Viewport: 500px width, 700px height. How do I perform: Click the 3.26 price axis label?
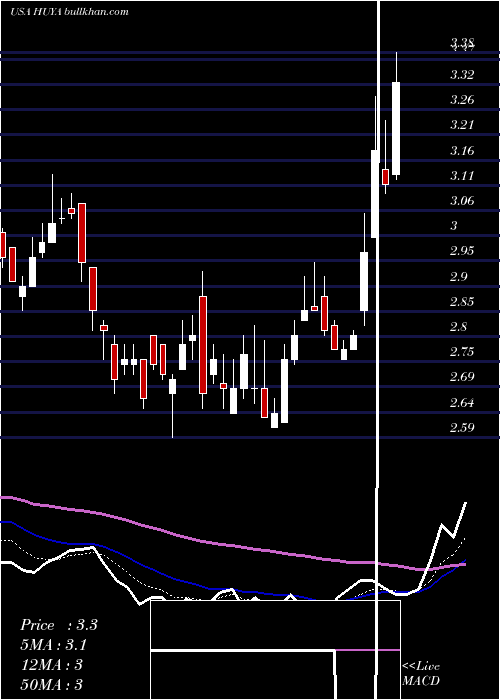pos(462,100)
